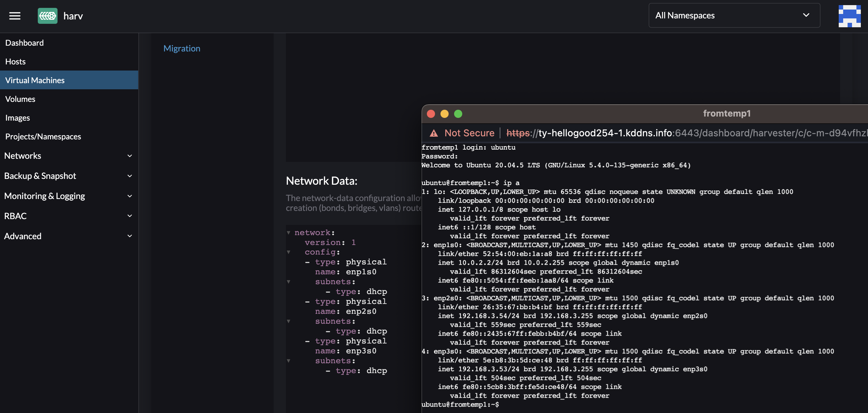Select the https strikethrough in the address bar

tap(518, 133)
